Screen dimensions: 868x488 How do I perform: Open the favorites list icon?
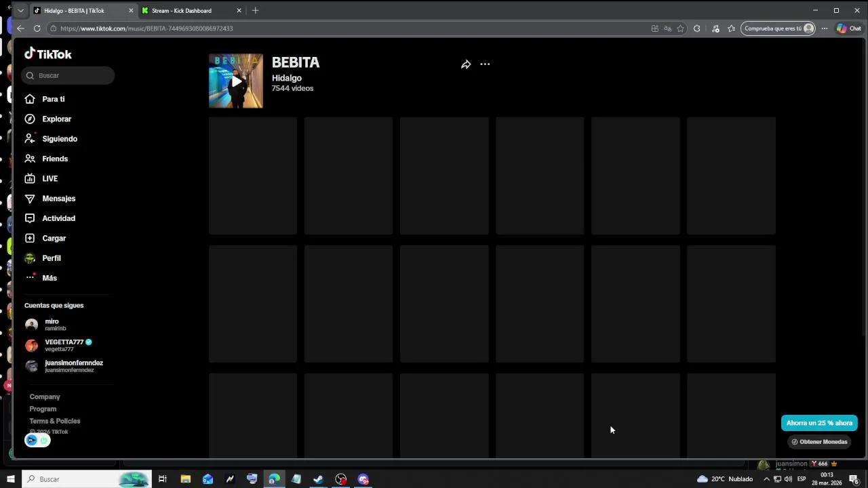click(x=731, y=28)
